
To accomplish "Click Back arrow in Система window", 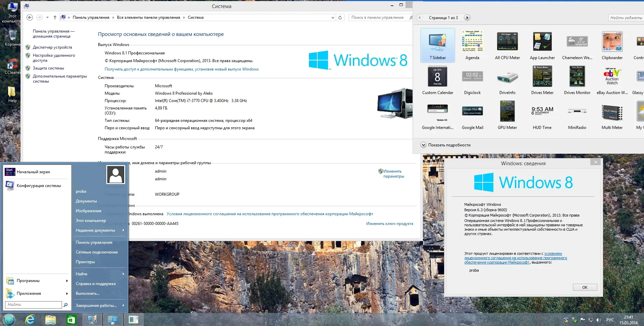I will point(30,17).
